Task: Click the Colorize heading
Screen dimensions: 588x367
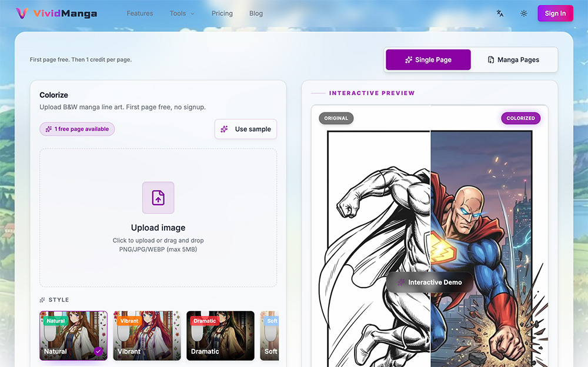Action: (54, 95)
